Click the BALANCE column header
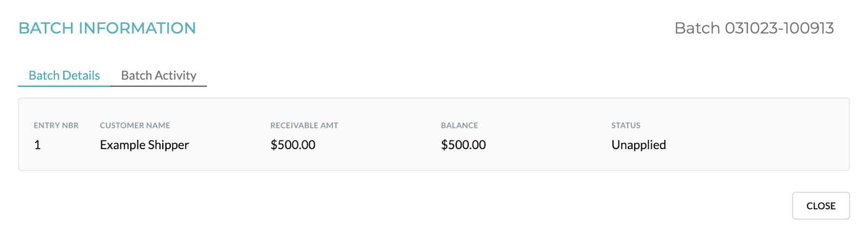Image resolution: width=868 pixels, height=237 pixels. [459, 125]
